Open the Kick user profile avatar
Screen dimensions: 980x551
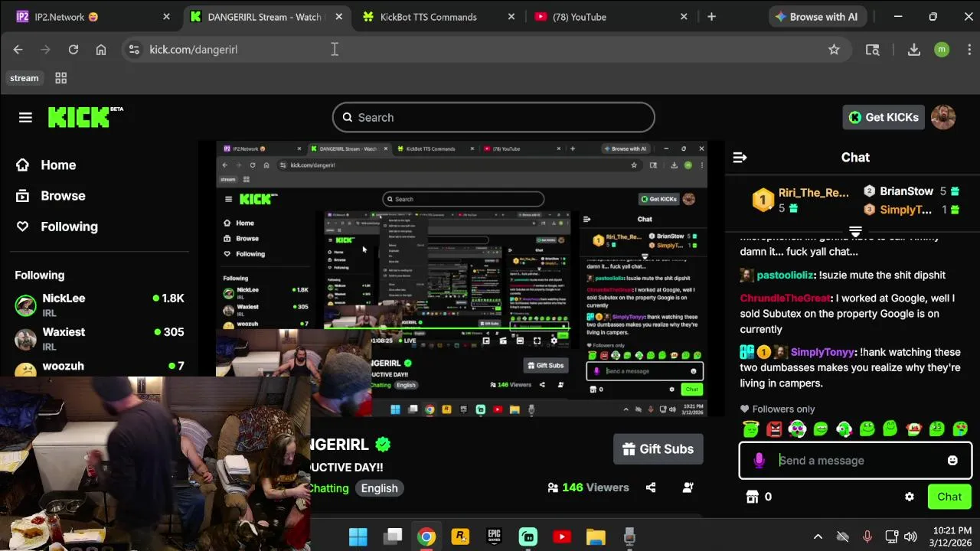coord(943,117)
